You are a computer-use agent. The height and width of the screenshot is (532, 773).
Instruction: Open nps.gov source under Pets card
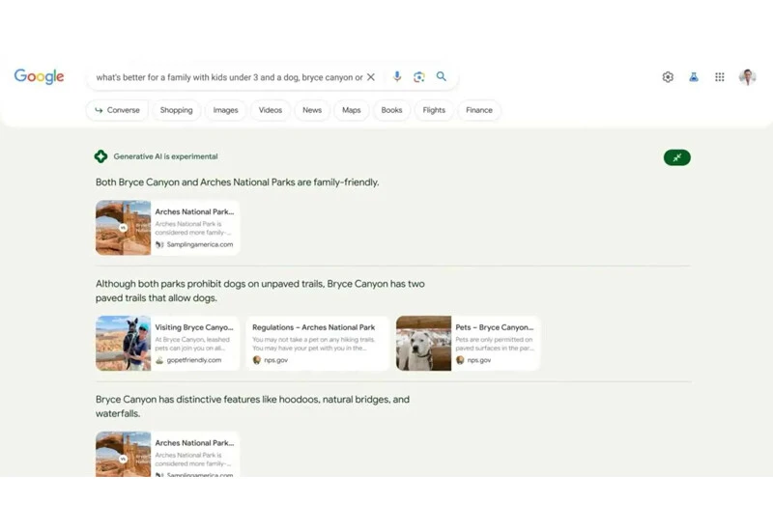click(x=478, y=360)
